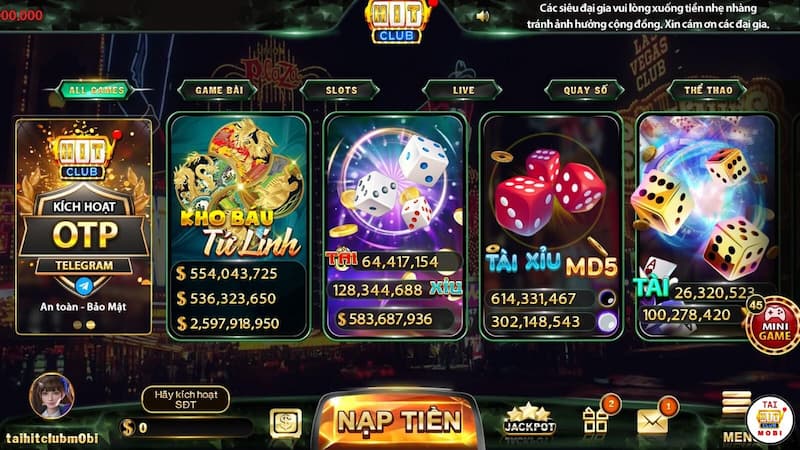Select the All Games tab
The width and height of the screenshot is (800, 450).
coord(96,90)
